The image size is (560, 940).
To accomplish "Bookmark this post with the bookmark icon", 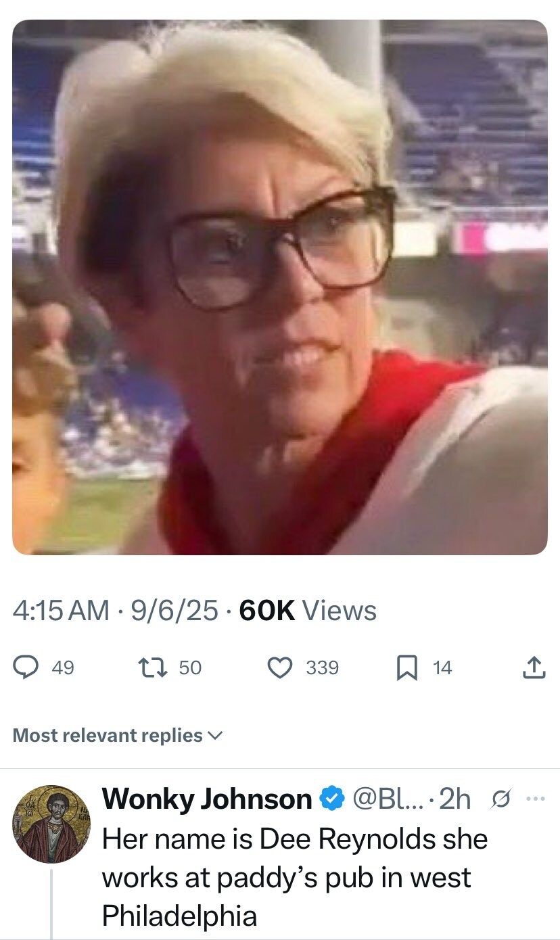I will (x=406, y=668).
